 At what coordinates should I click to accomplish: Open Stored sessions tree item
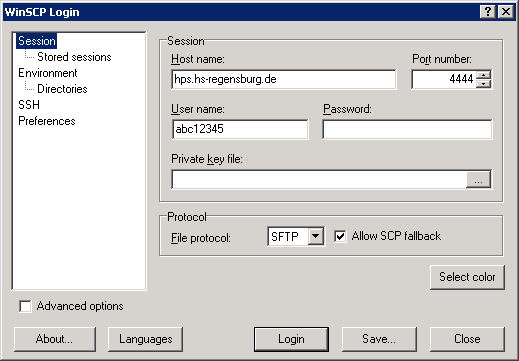(x=74, y=57)
